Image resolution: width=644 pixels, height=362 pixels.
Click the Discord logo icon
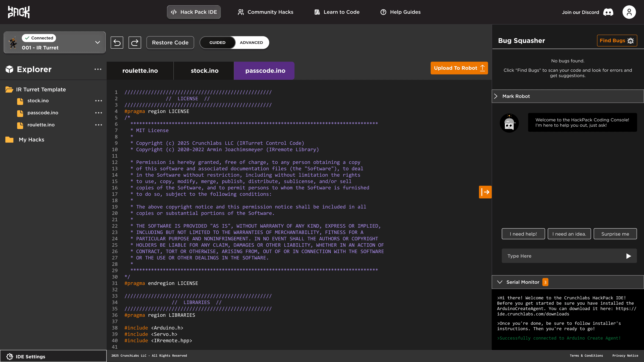(608, 12)
